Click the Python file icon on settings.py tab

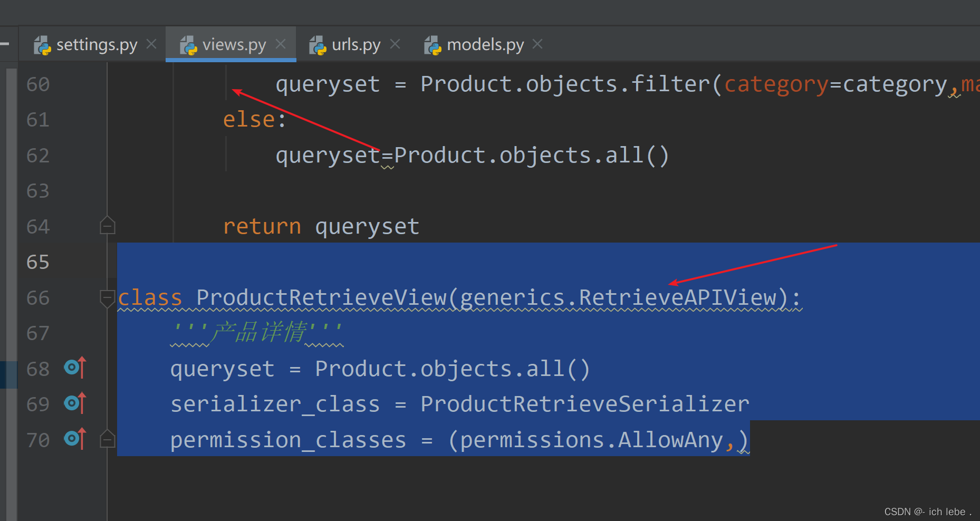pyautogui.click(x=42, y=45)
